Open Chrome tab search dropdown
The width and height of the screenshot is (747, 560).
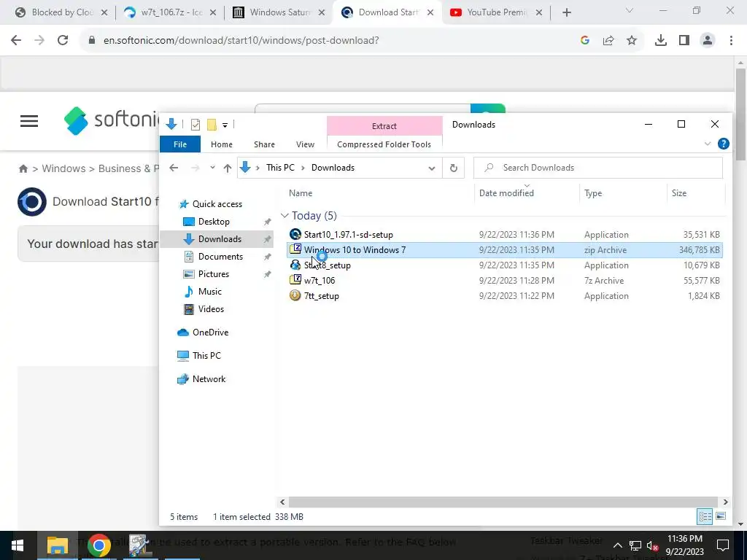(630, 10)
